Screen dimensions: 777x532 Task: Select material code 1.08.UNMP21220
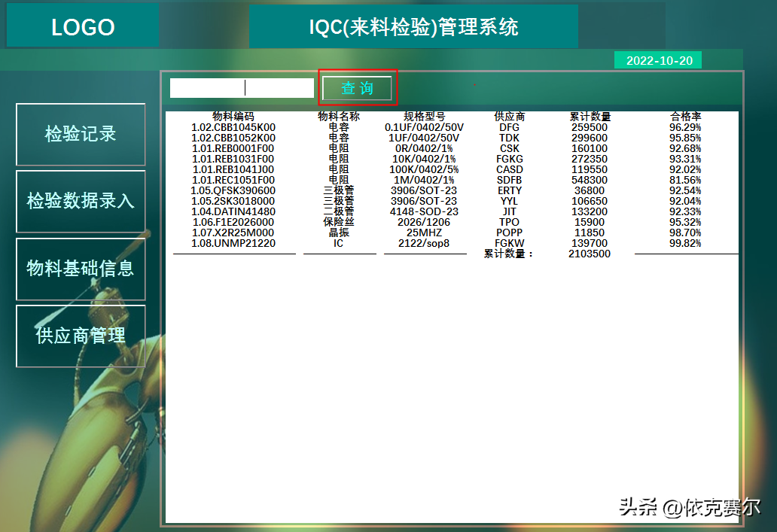coord(233,243)
